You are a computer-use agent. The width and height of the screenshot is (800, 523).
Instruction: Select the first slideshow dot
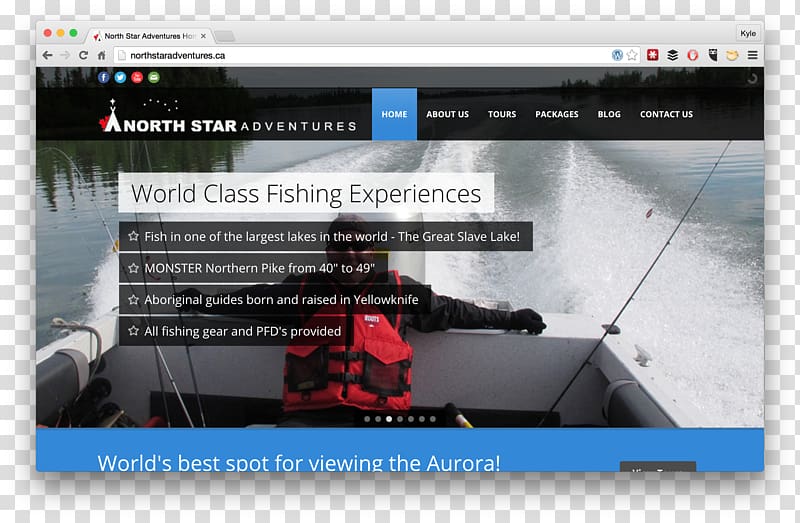367,419
